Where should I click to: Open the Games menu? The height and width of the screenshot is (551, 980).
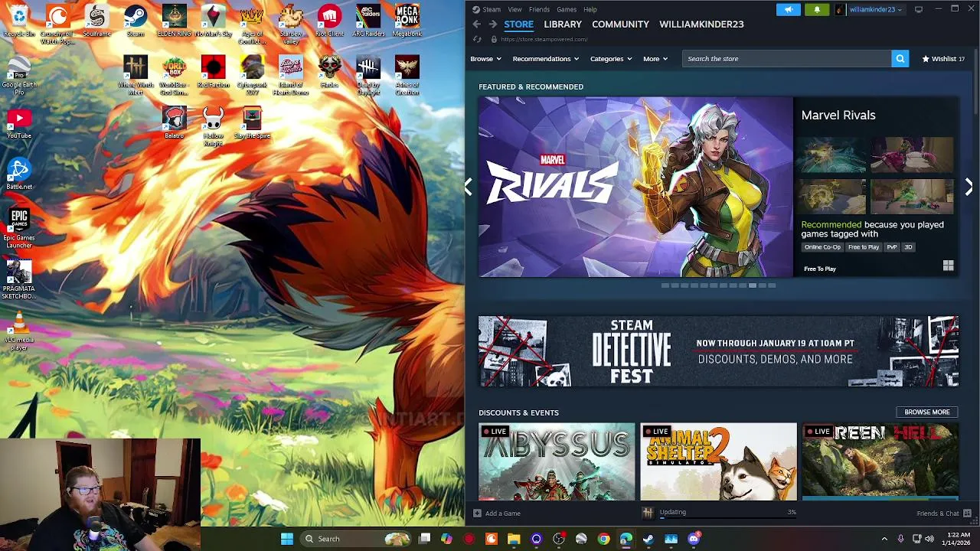click(x=567, y=9)
